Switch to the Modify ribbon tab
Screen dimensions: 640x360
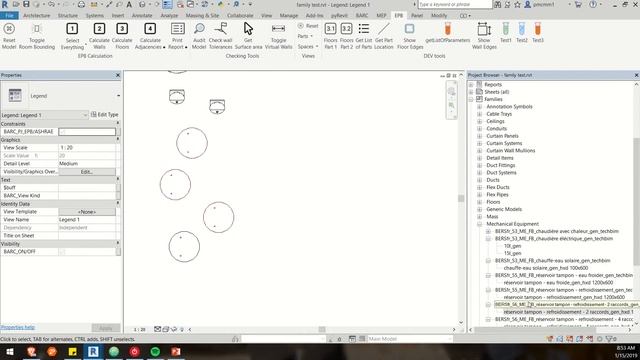(x=439, y=16)
